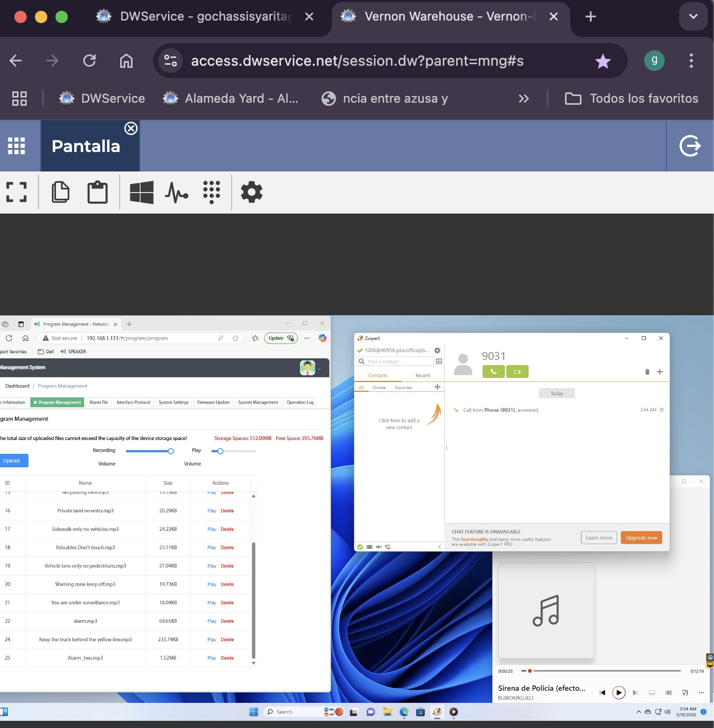
Task: Send the Windows key from DWService toolbar
Action: click(142, 192)
